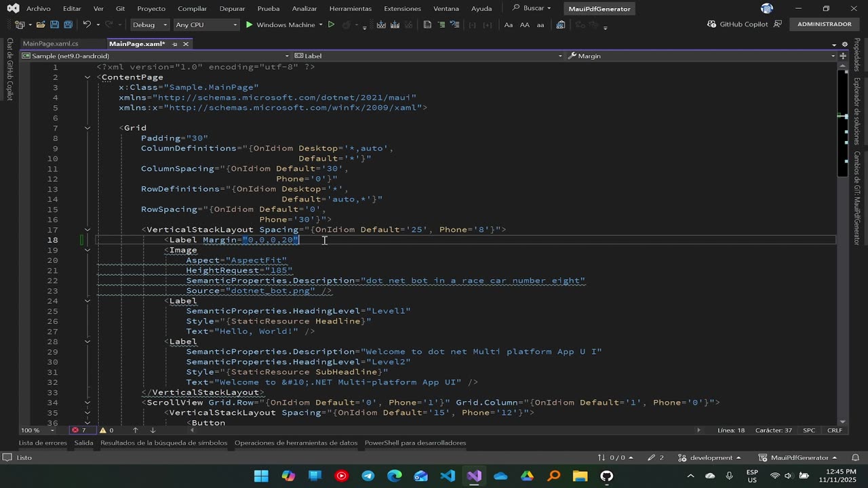Screen dimensions: 868x488
Task: Open the Lista de errores panel tab
Action: click(x=43, y=443)
